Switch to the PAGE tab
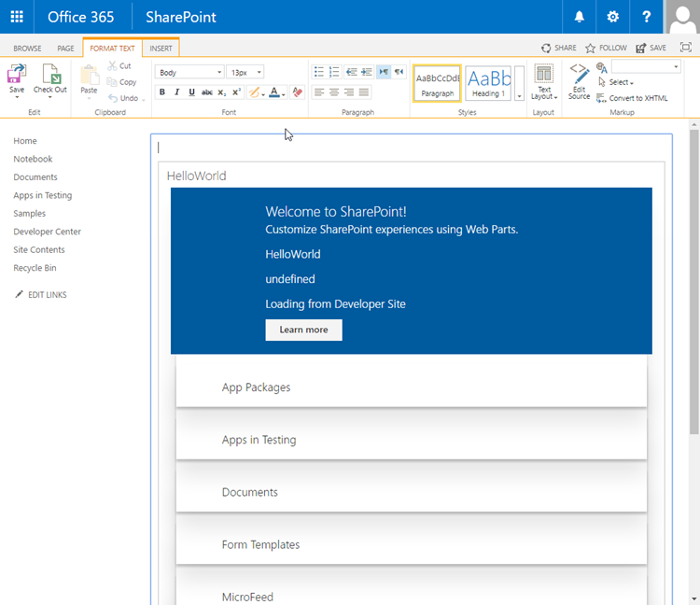Image resolution: width=700 pixels, height=605 pixels. point(65,49)
